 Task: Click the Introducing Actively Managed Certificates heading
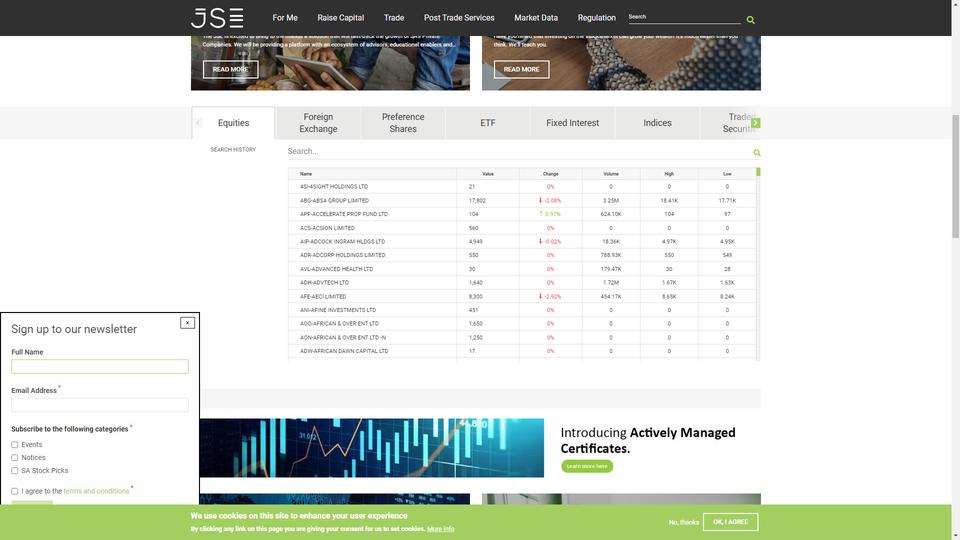(648, 440)
